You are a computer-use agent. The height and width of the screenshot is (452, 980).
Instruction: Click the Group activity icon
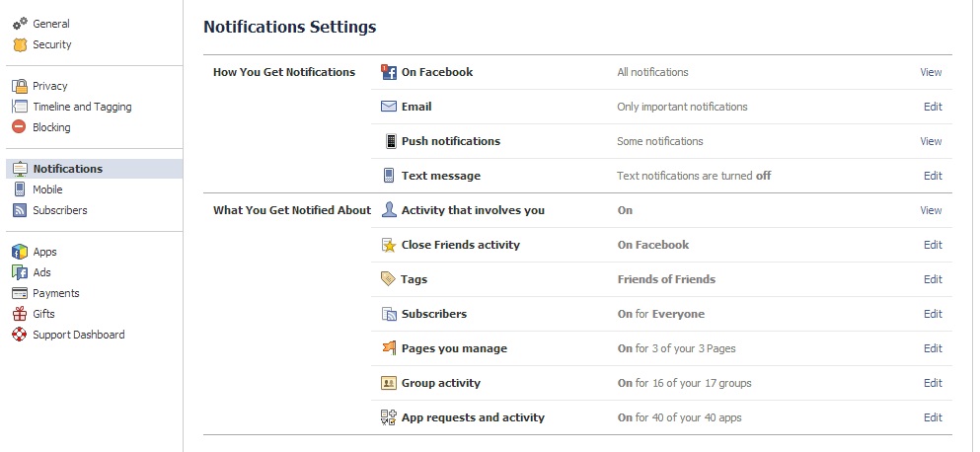389,383
